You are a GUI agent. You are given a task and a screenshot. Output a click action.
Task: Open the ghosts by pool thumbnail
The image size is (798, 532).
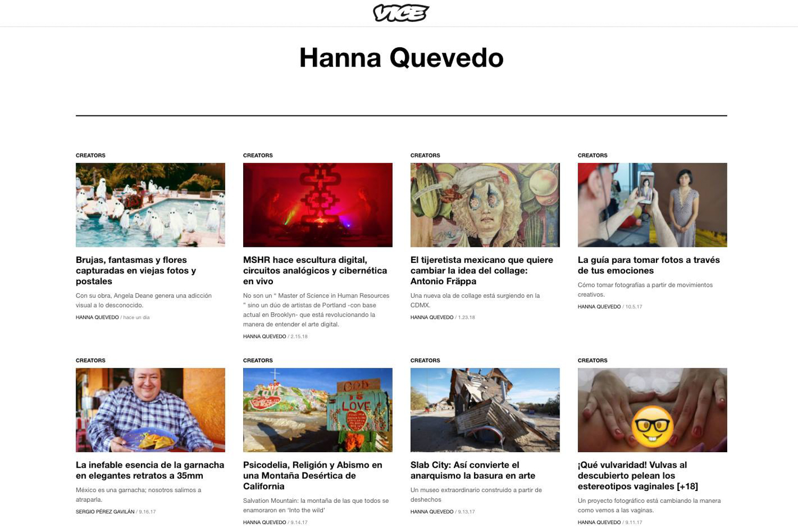(x=151, y=205)
